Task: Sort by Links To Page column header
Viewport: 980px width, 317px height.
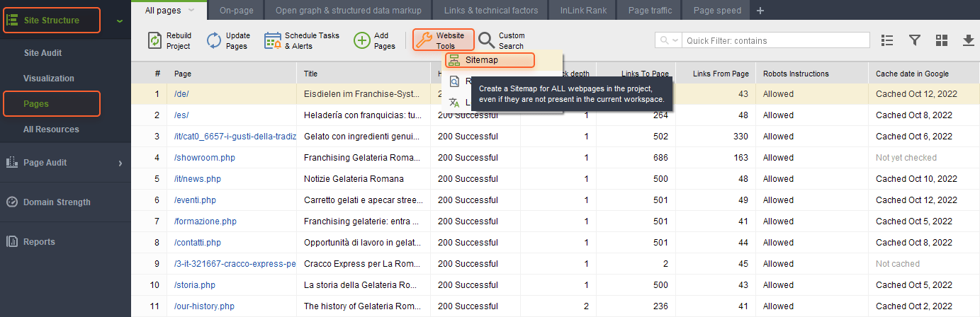Action: (x=636, y=74)
